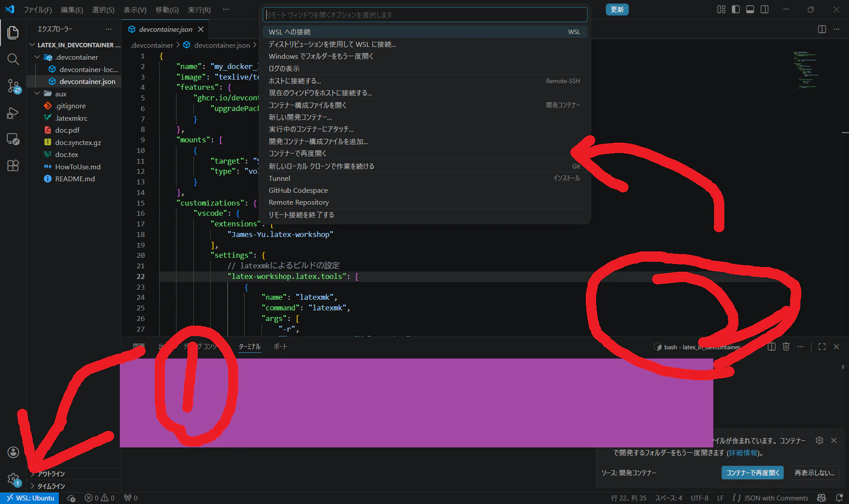849x504 pixels.
Task: Open the 実行(R) menu
Action: [x=199, y=10]
